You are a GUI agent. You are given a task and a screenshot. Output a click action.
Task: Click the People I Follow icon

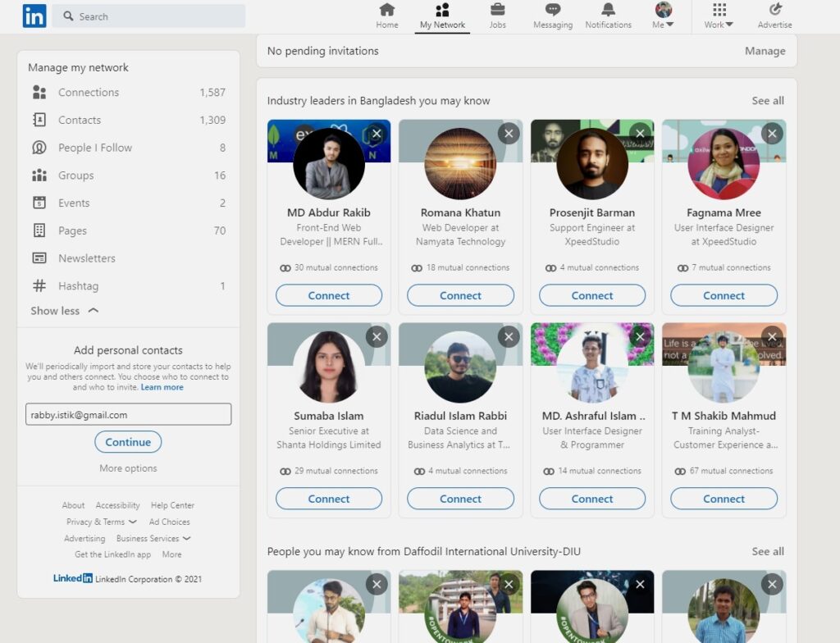39,148
